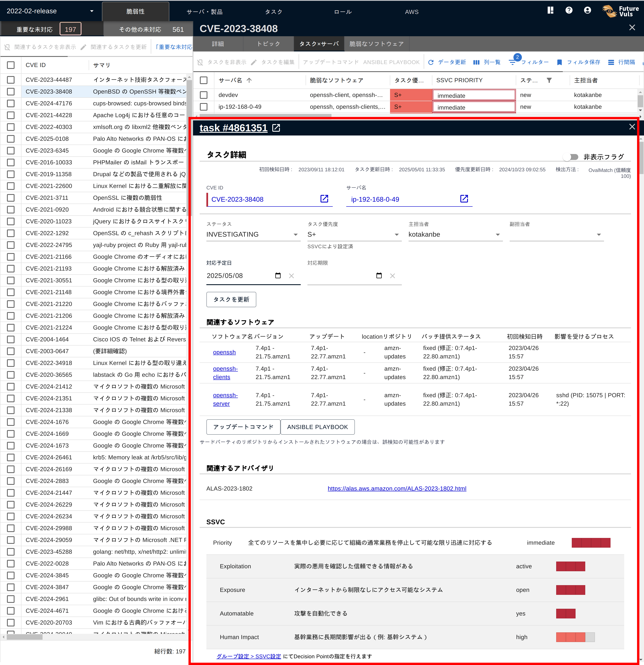
Task: Click the CVE list horizontal scrollbar
Action: pyautogui.click(x=24, y=637)
